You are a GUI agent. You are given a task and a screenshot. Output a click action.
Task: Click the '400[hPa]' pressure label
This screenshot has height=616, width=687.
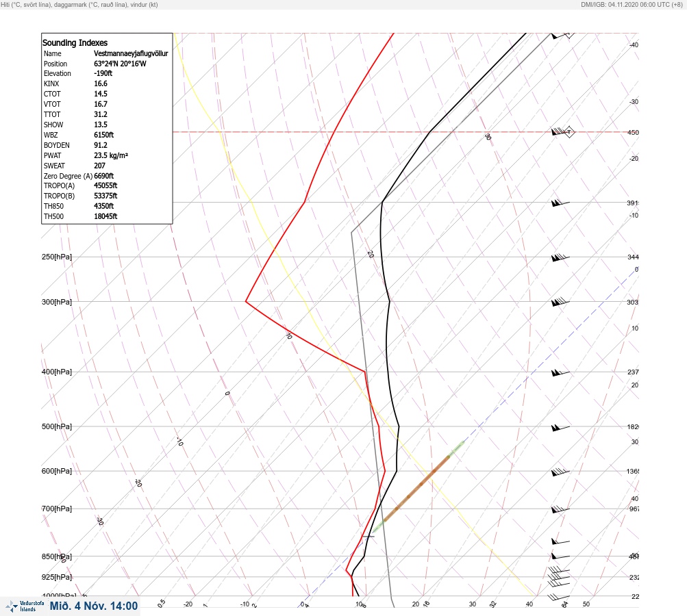[x=57, y=372]
